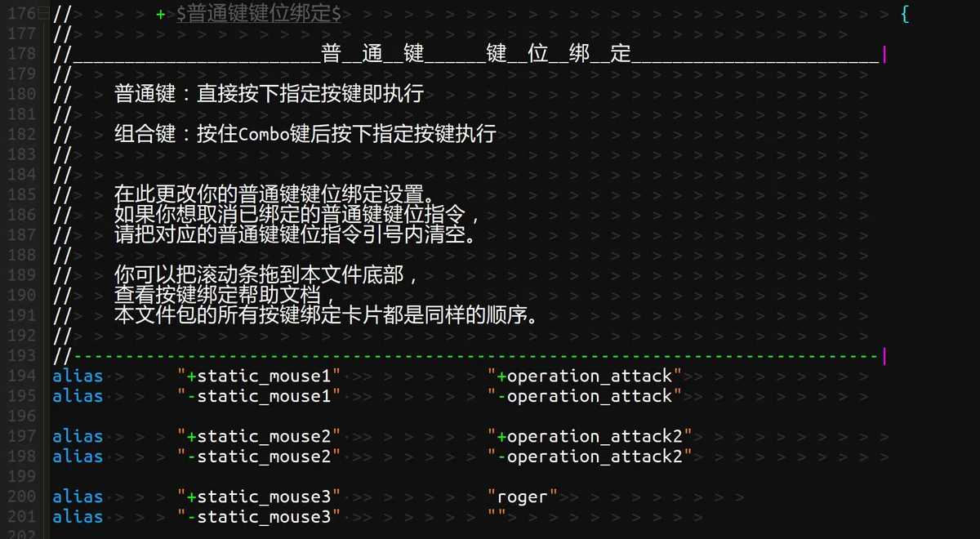980x539 pixels.
Task: Click the underlined $普通键键位绑定$ heading
Action: (259, 14)
